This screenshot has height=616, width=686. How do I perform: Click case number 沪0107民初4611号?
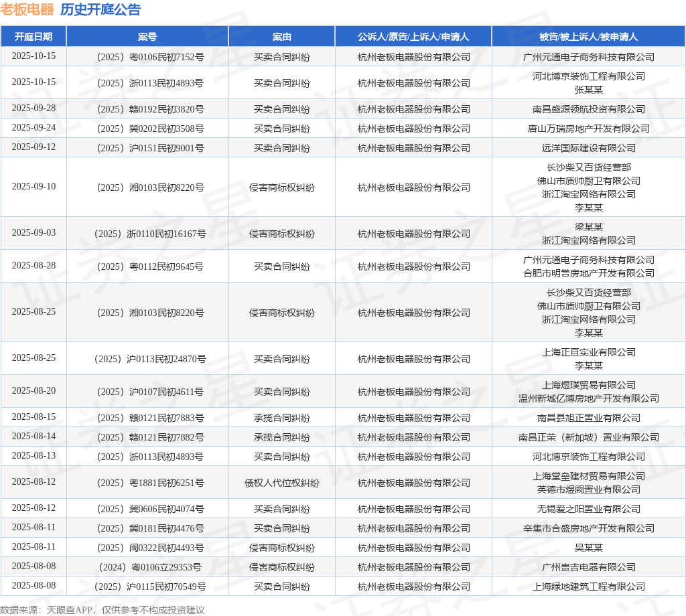151,392
